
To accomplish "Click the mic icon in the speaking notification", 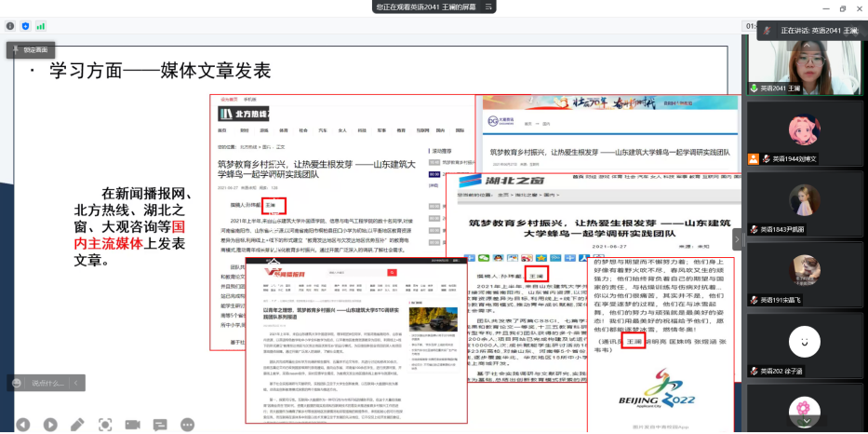I will pos(768,30).
